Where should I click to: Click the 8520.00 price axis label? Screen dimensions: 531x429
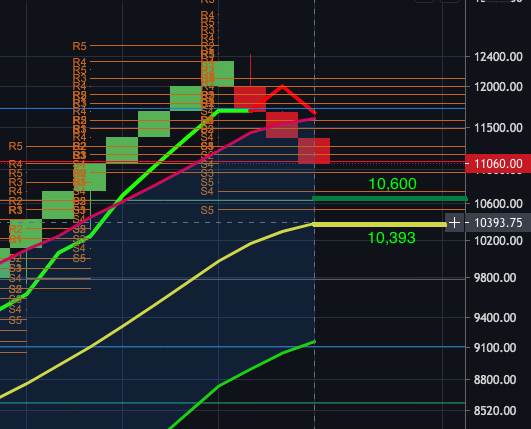tap(495, 411)
